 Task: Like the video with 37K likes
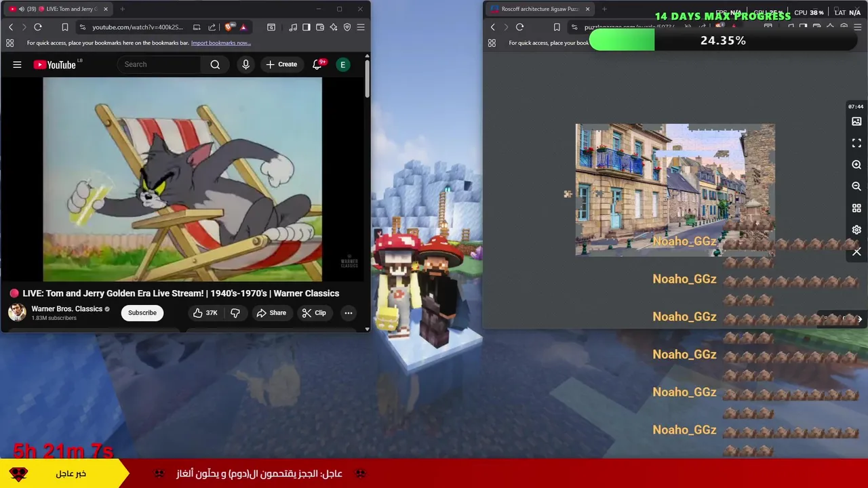click(205, 312)
